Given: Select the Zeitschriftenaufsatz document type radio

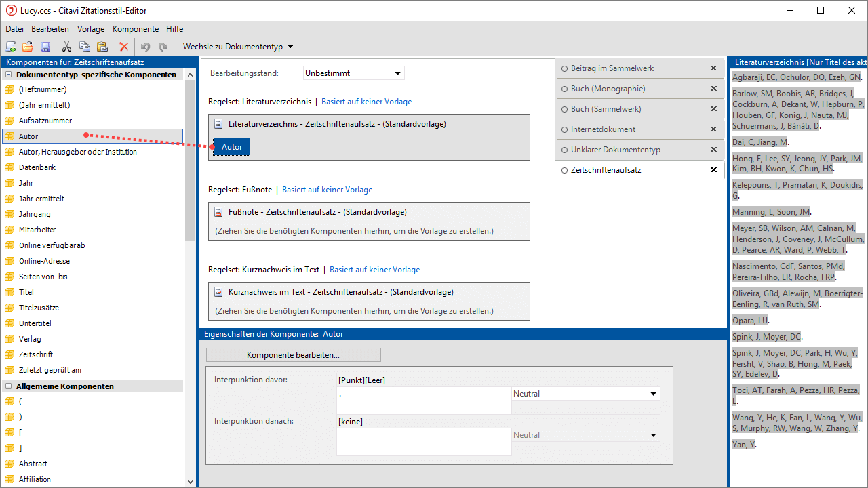Looking at the screenshot, I should point(564,170).
